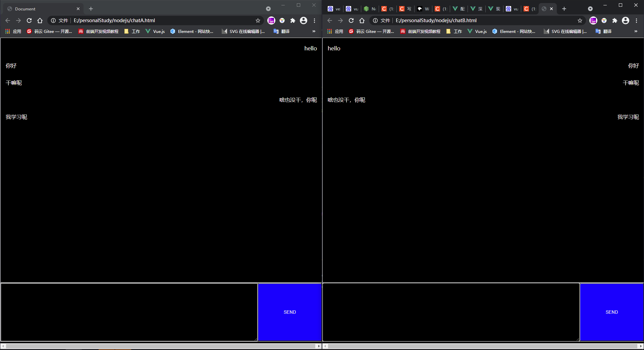644x350 pixels.
Task: Click the colorful Y extension in chatB window
Action: [604, 20]
